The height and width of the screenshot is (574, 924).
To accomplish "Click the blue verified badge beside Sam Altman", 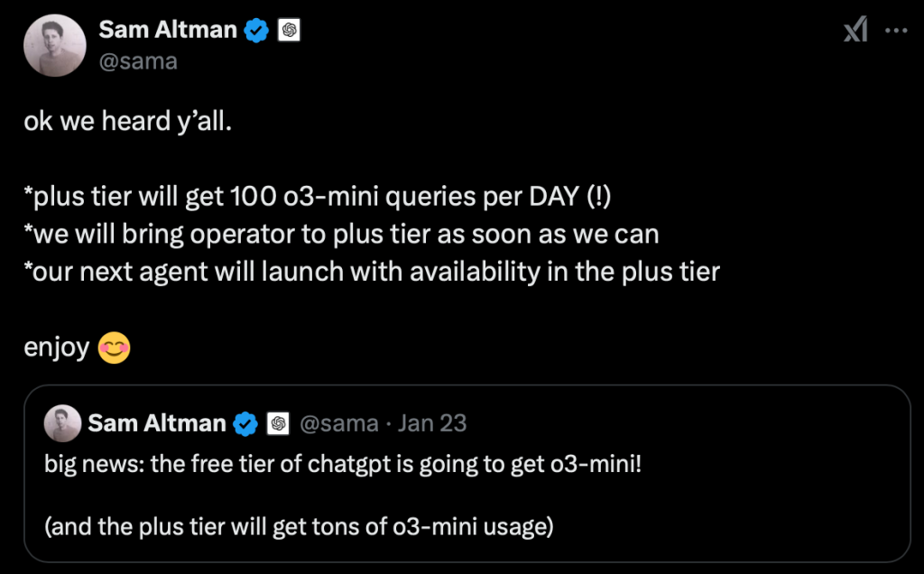I will 257,30.
